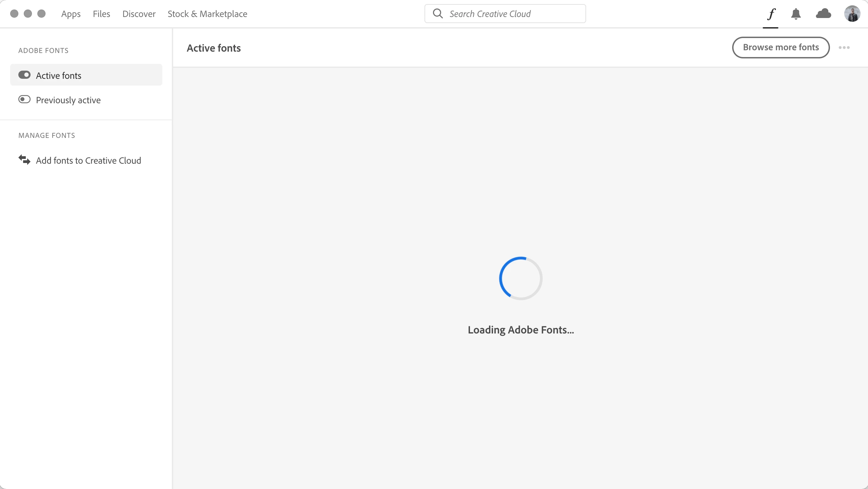Open Stock & Marketplace tab
Image resolution: width=868 pixels, height=489 pixels.
(207, 14)
